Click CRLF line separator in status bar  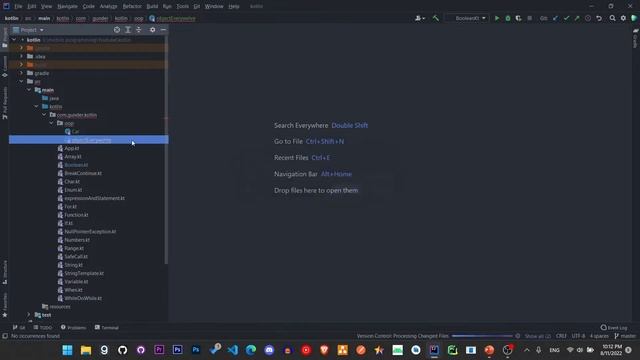pos(561,336)
